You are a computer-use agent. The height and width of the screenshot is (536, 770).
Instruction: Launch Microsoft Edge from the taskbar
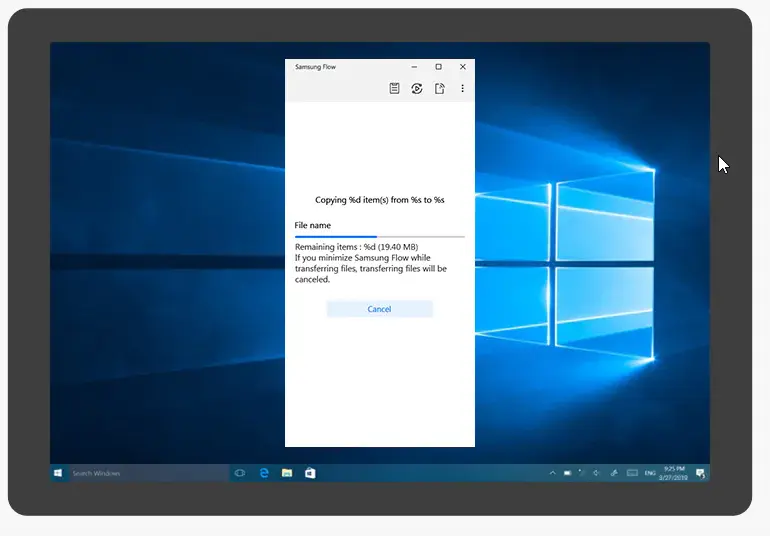coord(264,473)
